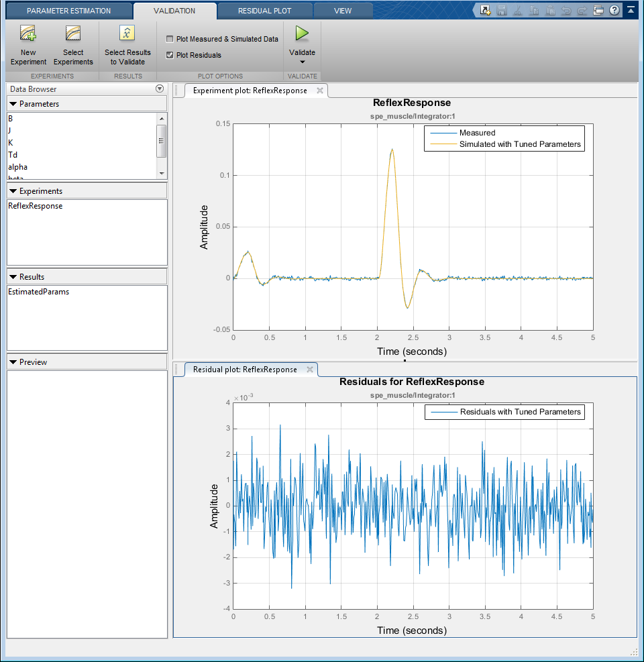Click the switch windows layout icon
The image size is (644, 662).
599,10
